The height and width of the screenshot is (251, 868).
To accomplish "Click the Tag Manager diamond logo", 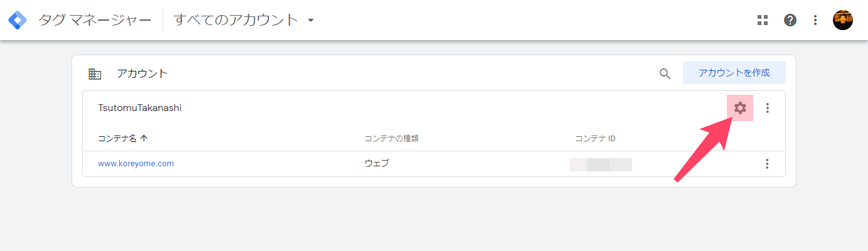I will tap(18, 20).
